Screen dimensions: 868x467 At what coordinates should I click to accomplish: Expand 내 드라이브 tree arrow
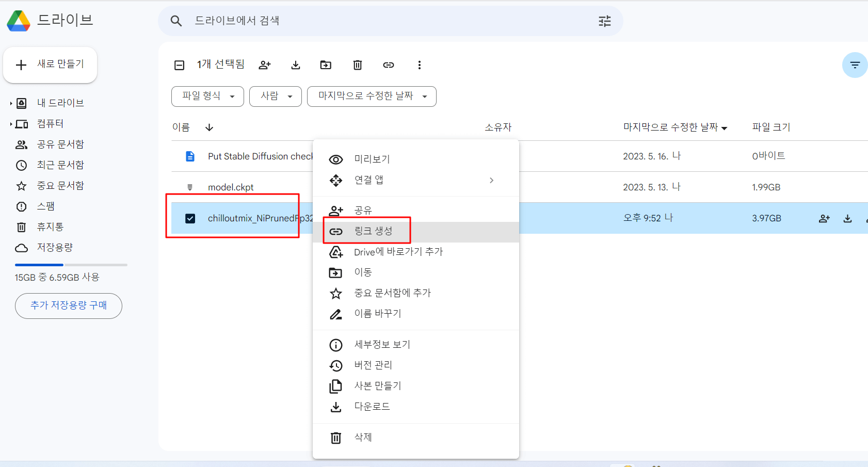click(x=11, y=103)
